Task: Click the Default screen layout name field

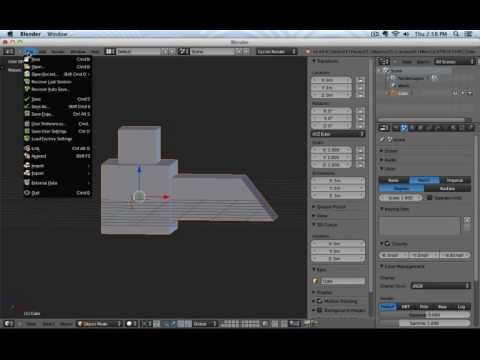Action: tap(138, 51)
